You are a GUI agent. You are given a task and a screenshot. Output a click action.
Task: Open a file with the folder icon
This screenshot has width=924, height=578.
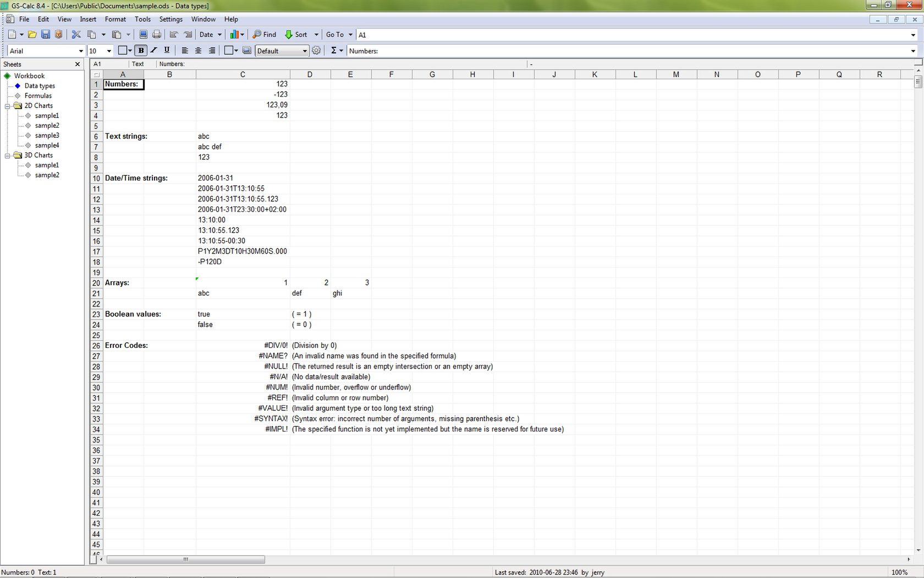32,34
